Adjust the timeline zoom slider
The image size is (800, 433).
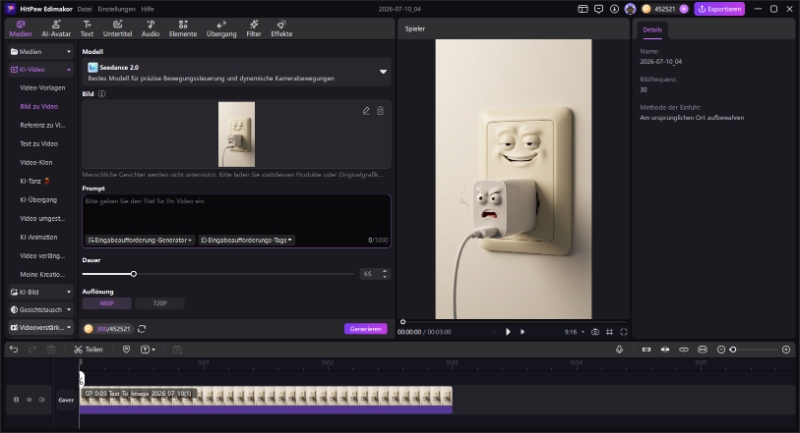point(733,349)
